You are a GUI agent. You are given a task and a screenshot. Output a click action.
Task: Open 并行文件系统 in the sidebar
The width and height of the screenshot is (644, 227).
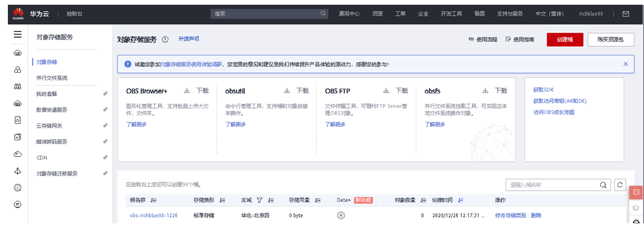[x=52, y=78]
